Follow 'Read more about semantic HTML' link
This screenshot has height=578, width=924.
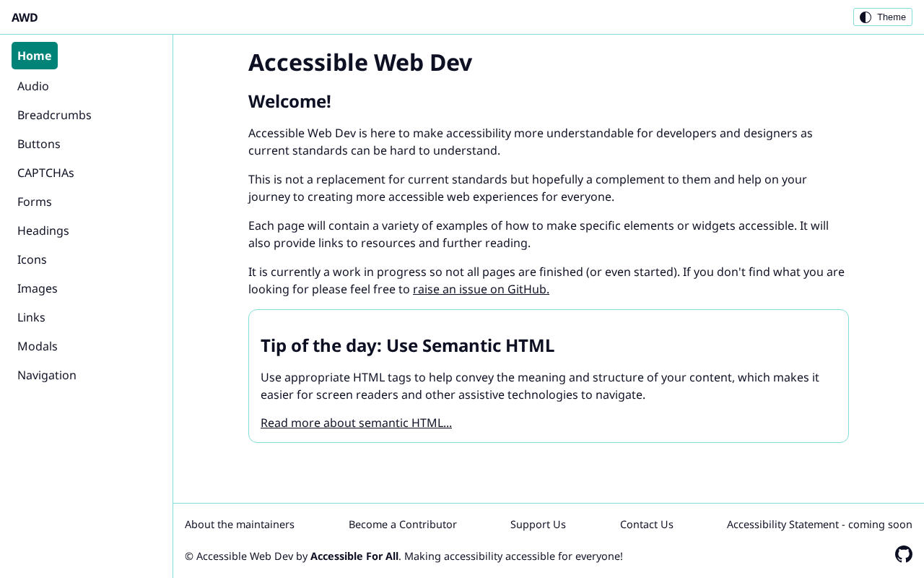click(x=356, y=423)
